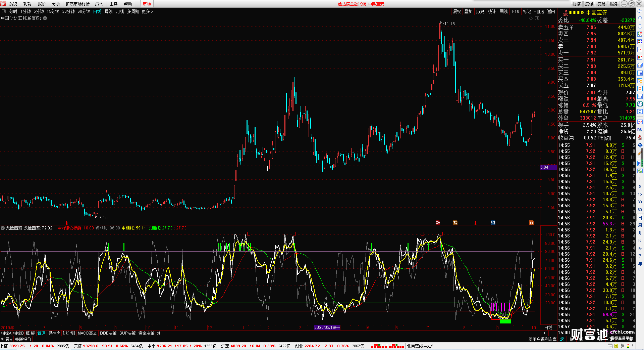Image resolution: width=644 pixels, height=350 pixels.
Task: Toggle the 年 yearly period in sidebar
Action: (x=640, y=264)
